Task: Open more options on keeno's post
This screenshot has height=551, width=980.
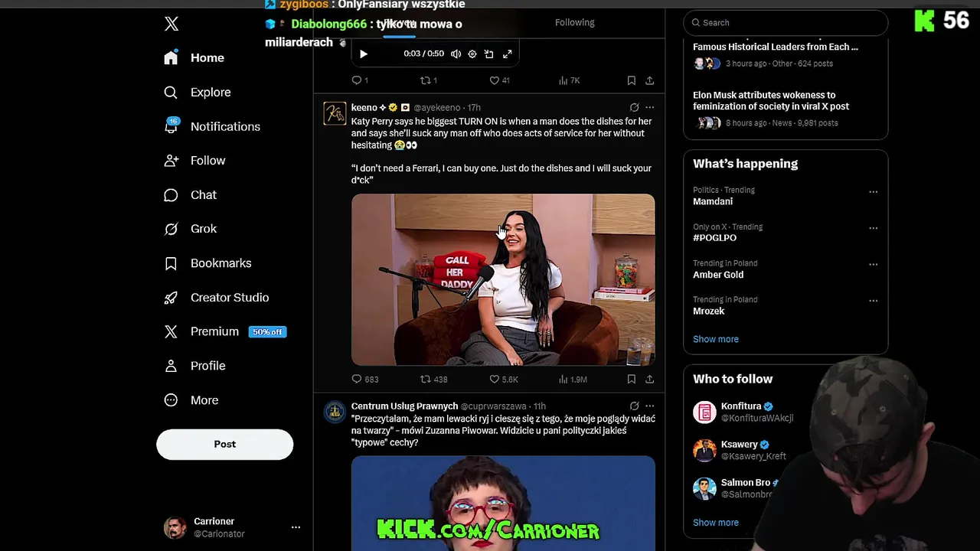Action: pyautogui.click(x=649, y=108)
